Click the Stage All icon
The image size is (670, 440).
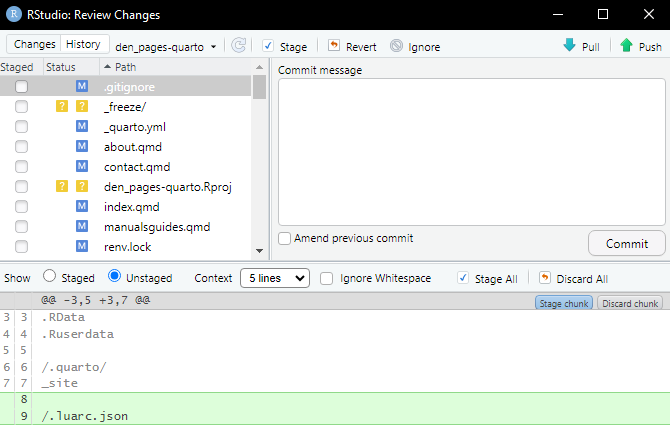click(463, 278)
